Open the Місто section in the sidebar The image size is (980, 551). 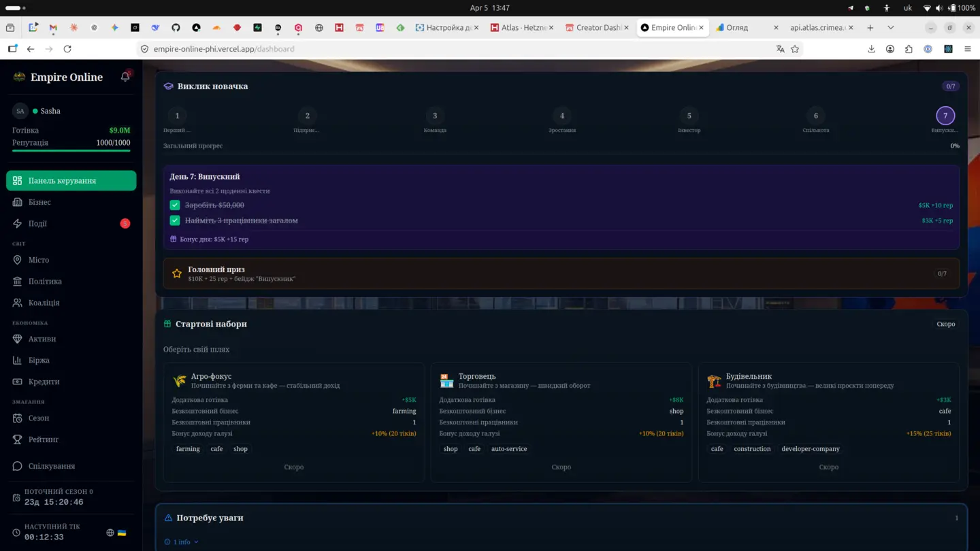coord(39,260)
